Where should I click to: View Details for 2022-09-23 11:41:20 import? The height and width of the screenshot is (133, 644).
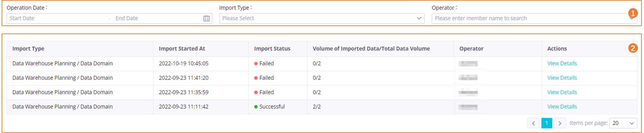pos(562,78)
